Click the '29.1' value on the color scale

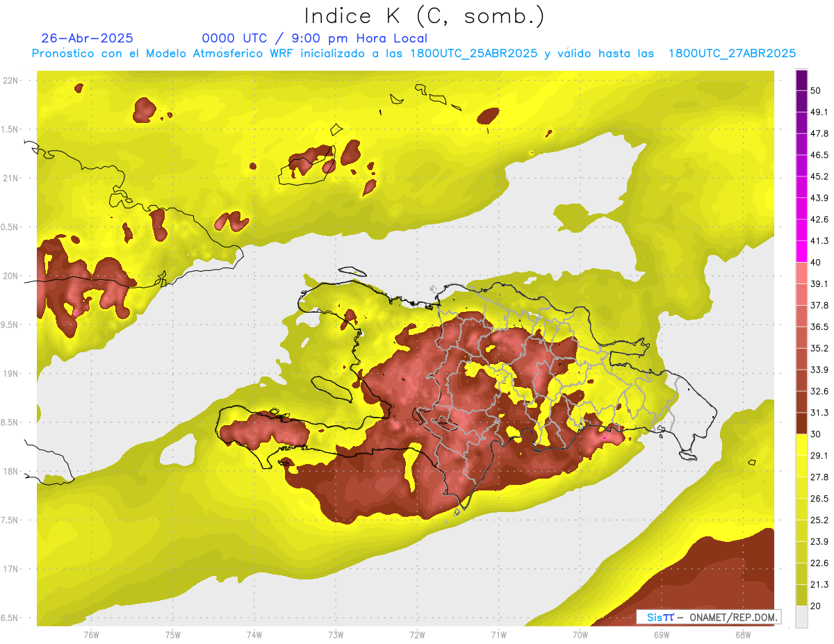click(819, 456)
